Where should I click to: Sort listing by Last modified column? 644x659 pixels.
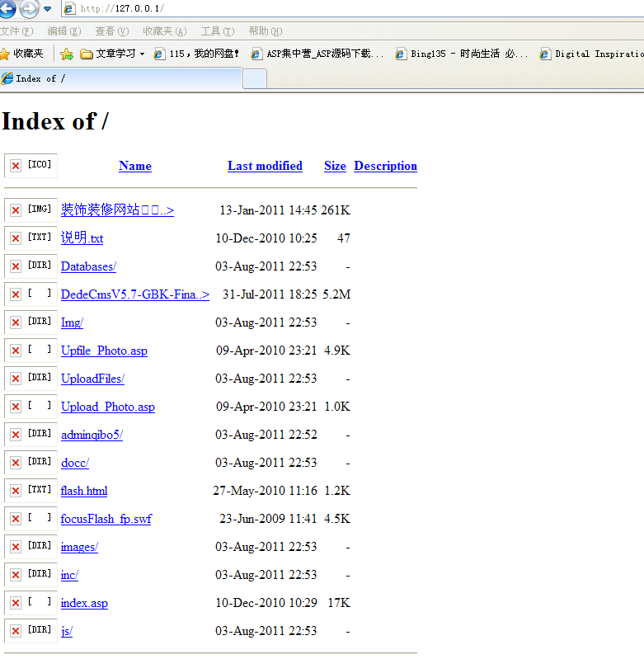(x=265, y=166)
